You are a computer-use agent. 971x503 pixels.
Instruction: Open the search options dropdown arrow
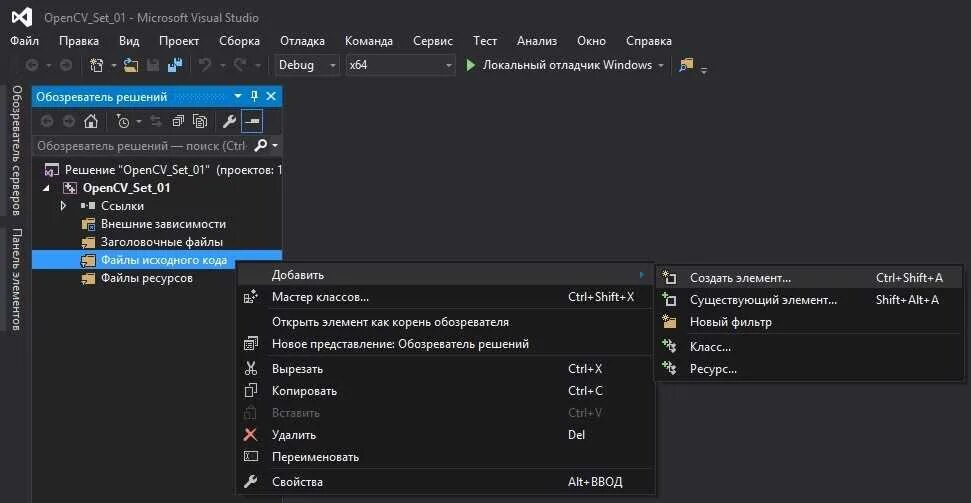coord(275,147)
